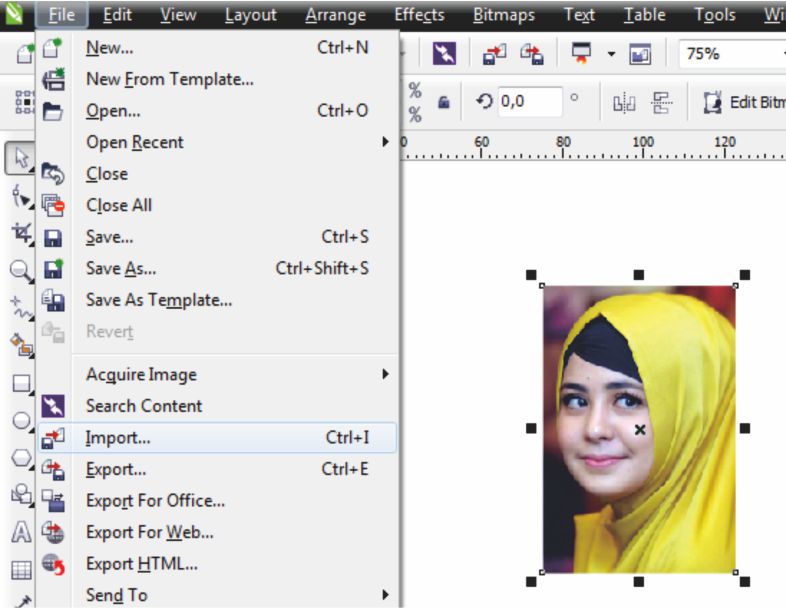786x608 pixels.
Task: Open the Edit menu
Action: click(x=117, y=15)
